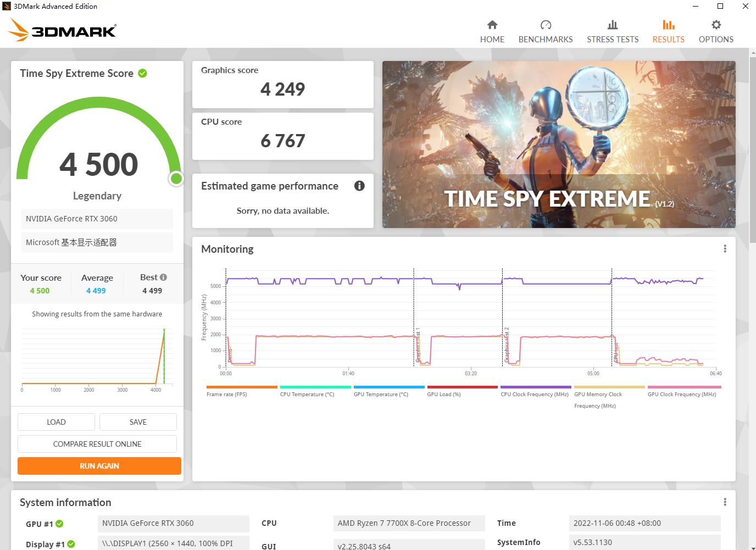
Task: Click the green gauge score indicator dot
Action: pyautogui.click(x=176, y=179)
